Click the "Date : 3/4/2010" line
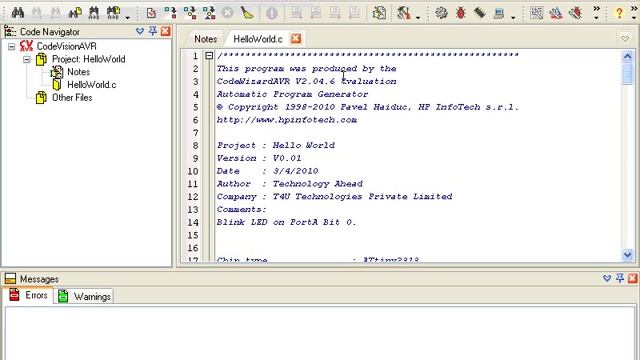The image size is (640, 360). 268,171
